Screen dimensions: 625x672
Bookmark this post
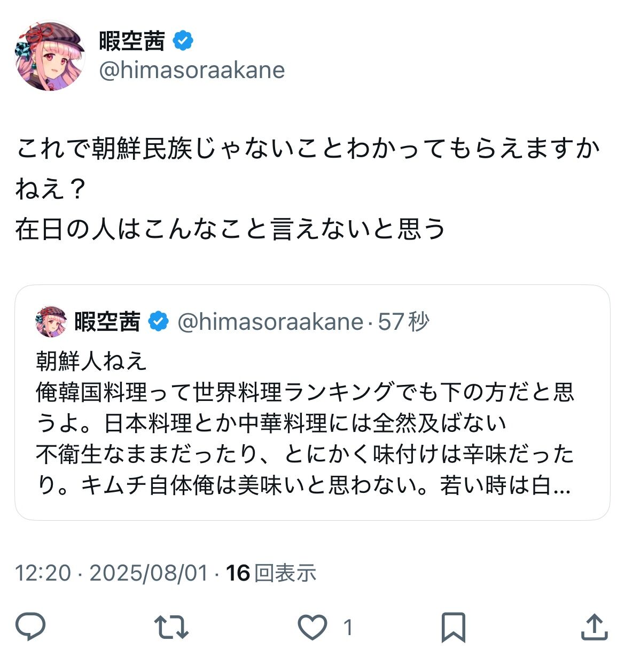point(453,627)
